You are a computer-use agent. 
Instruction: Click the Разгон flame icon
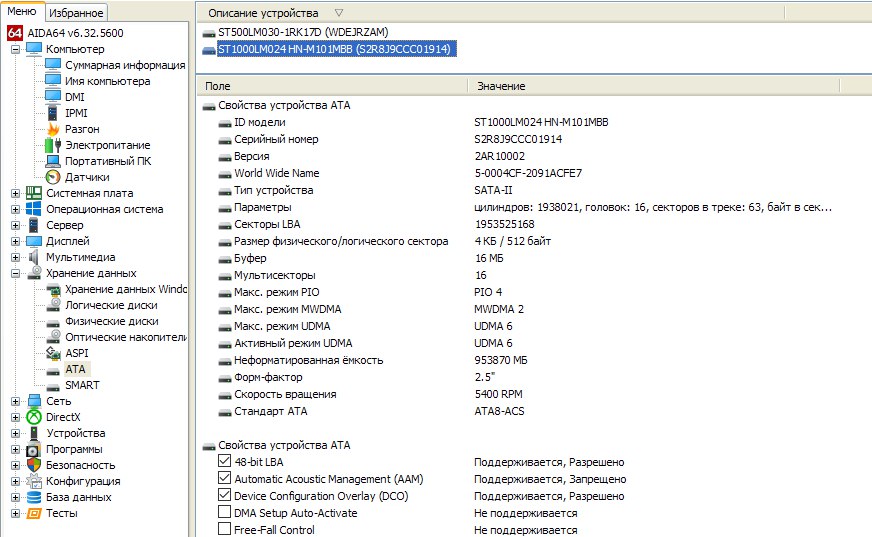pos(53,129)
